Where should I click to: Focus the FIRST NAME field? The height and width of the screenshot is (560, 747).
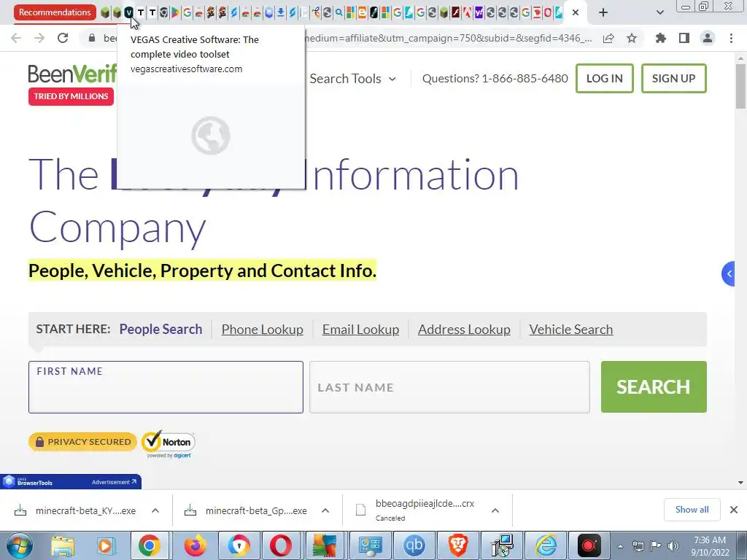pyautogui.click(x=166, y=387)
